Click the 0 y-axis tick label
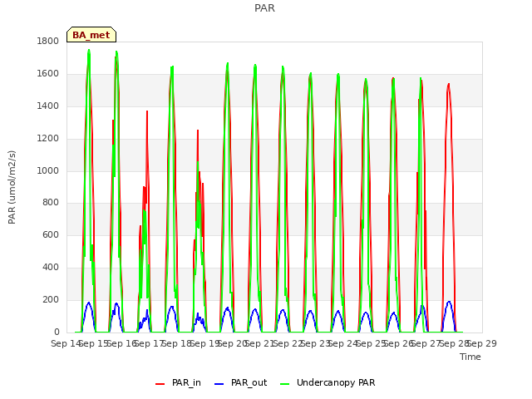The height and width of the screenshot is (399, 532). click(x=57, y=332)
